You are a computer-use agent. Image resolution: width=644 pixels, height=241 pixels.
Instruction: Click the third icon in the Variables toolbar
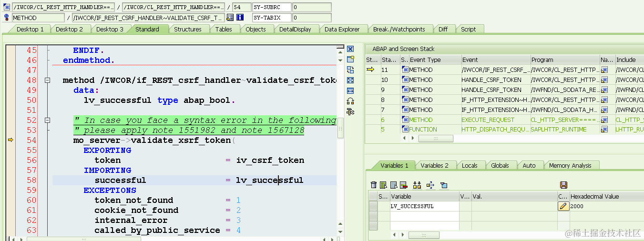pos(394,185)
